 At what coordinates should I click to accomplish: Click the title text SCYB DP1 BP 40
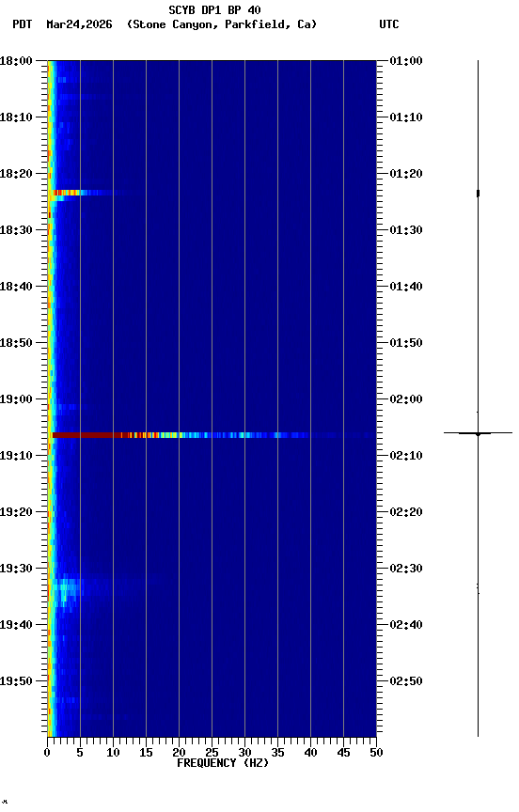click(x=214, y=10)
